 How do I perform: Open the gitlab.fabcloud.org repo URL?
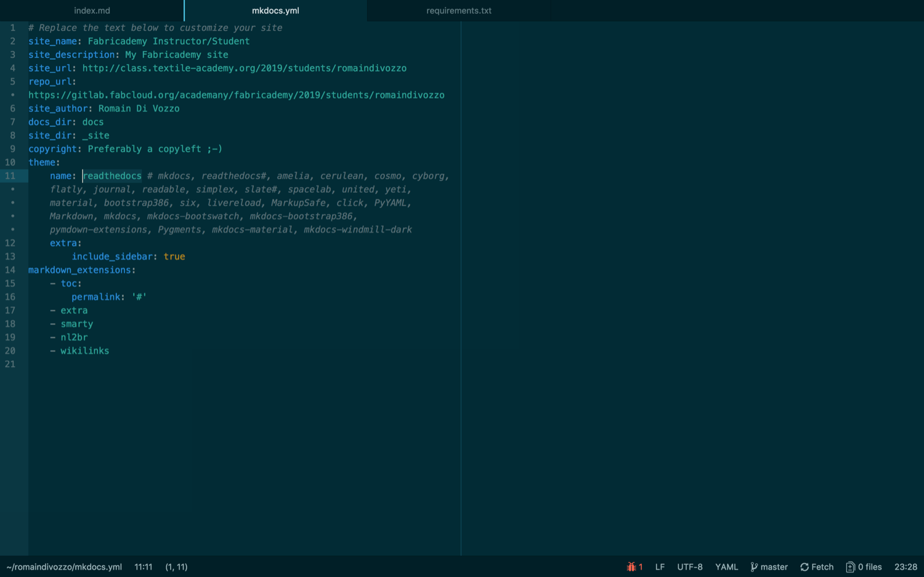coord(236,95)
